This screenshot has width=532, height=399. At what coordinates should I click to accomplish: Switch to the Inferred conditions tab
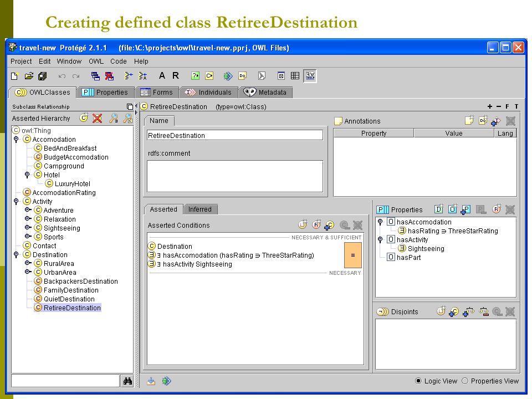[200, 209]
